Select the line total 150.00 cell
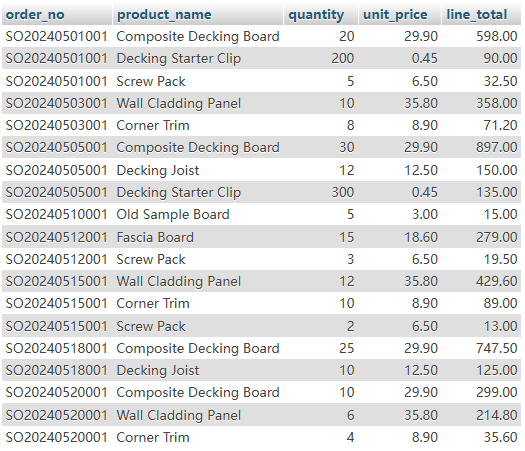This screenshot has width=525, height=451. click(497, 170)
